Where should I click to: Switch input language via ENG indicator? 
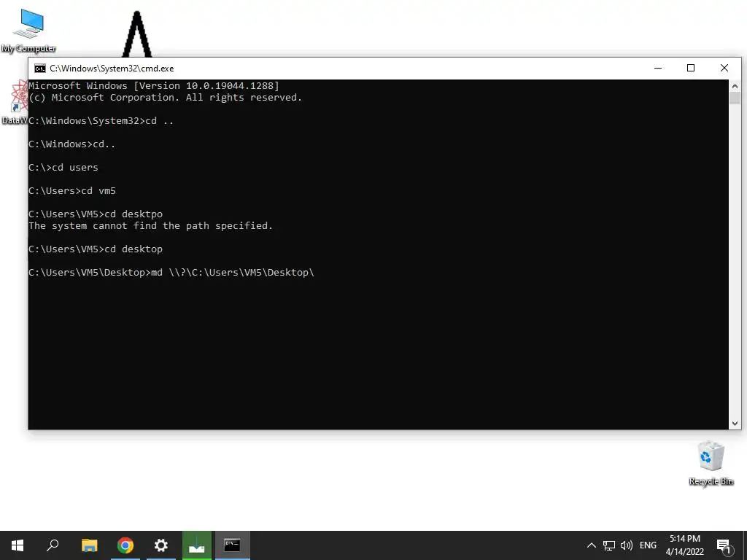click(648, 545)
